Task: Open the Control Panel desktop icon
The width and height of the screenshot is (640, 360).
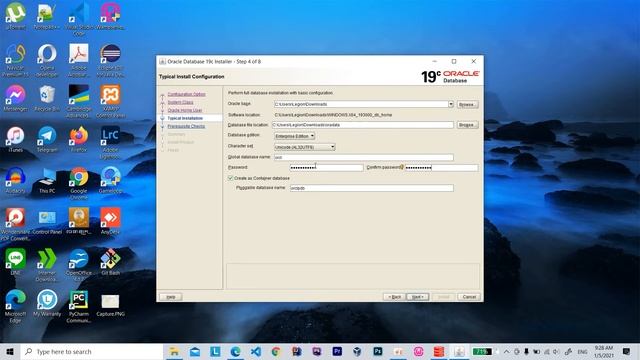Action: pyautogui.click(x=47, y=221)
